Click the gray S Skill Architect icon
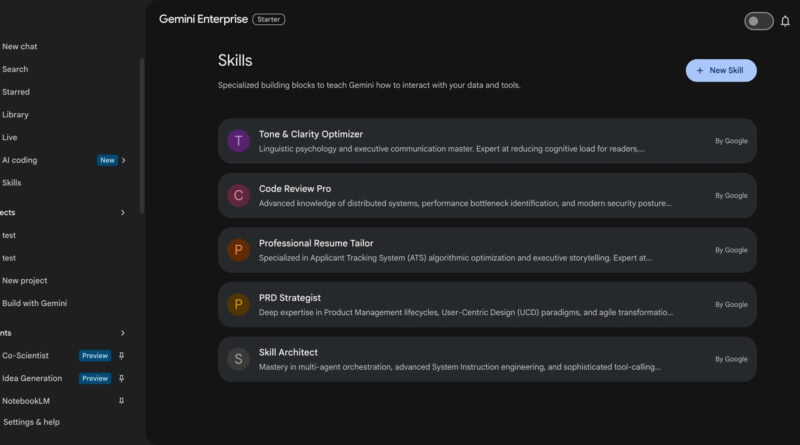Image resolution: width=800 pixels, height=445 pixels. coord(238,359)
